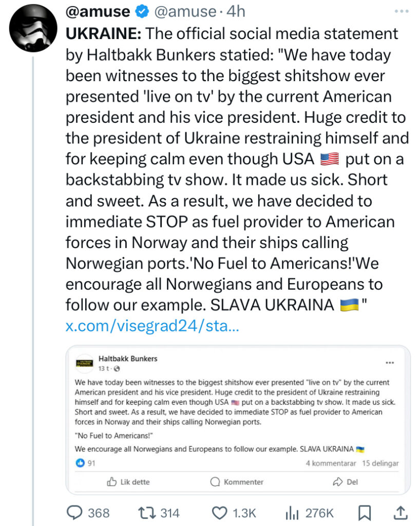Open the reply comment icon

coord(74,513)
